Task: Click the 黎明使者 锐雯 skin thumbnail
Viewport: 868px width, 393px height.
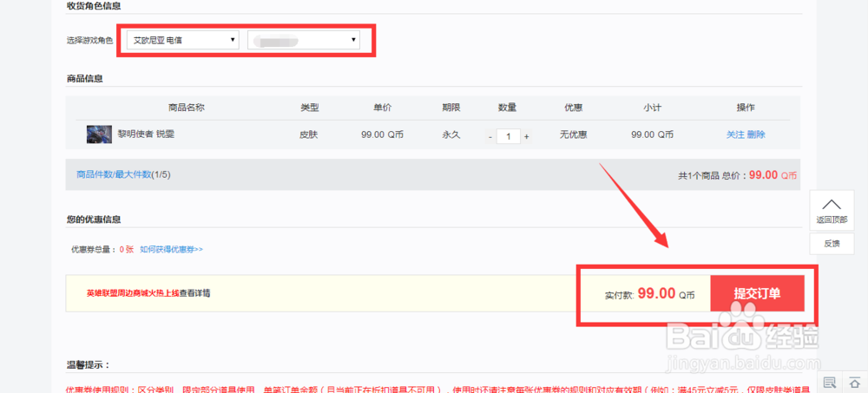Action: click(x=100, y=134)
